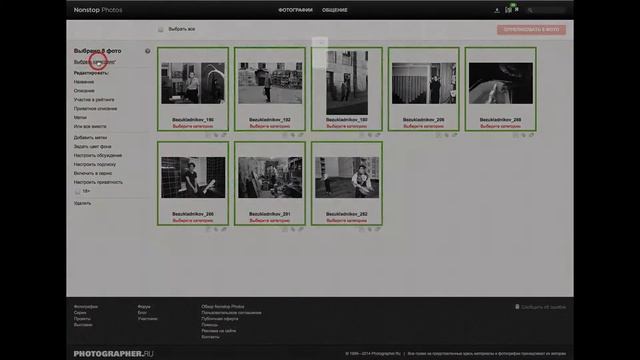
Task: Edit Описание in the sidebar
Action: pos(84,91)
